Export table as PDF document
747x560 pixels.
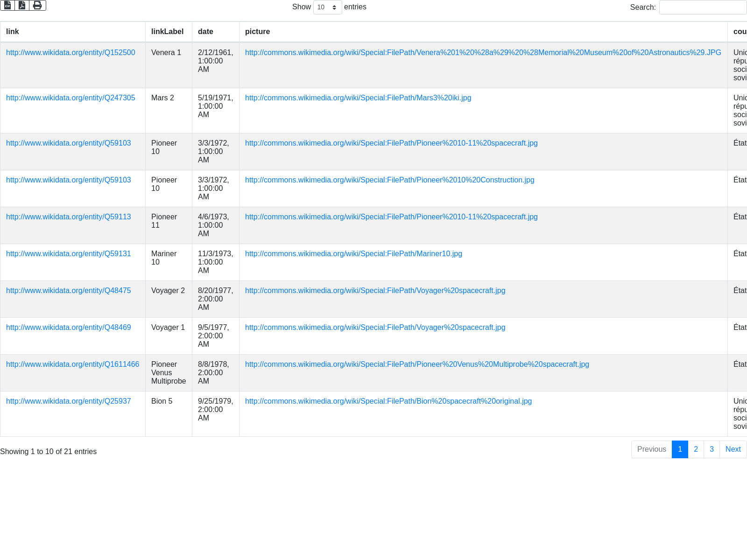click(22, 5)
